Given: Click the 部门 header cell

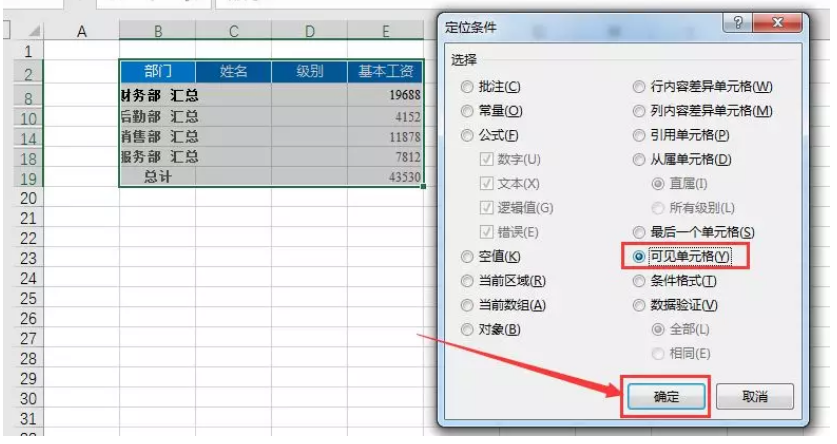Looking at the screenshot, I should (x=157, y=71).
